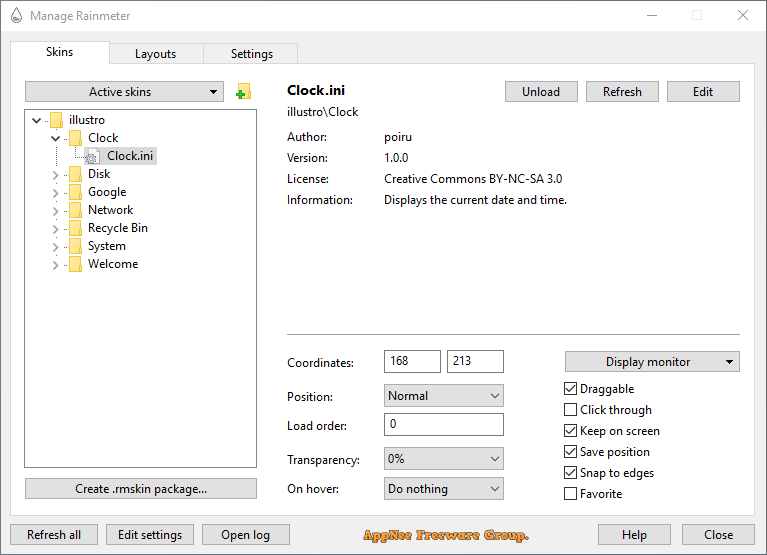Click the Edit button

point(703,91)
